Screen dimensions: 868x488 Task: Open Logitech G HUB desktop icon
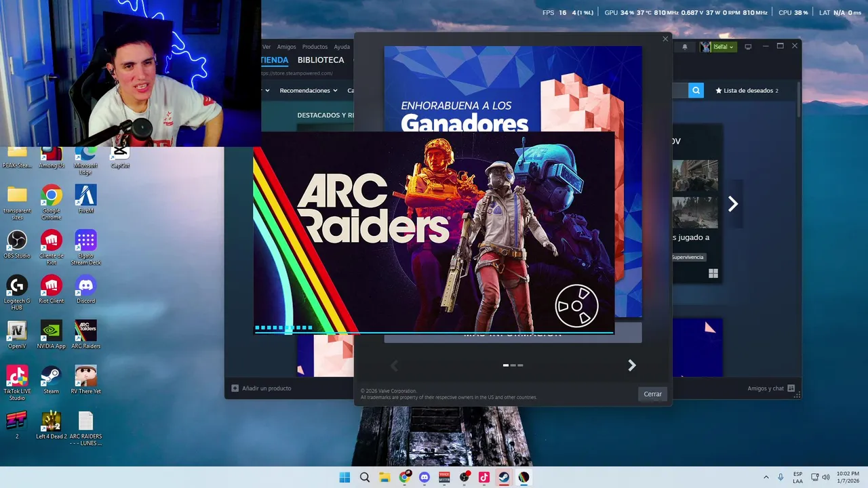(x=17, y=292)
